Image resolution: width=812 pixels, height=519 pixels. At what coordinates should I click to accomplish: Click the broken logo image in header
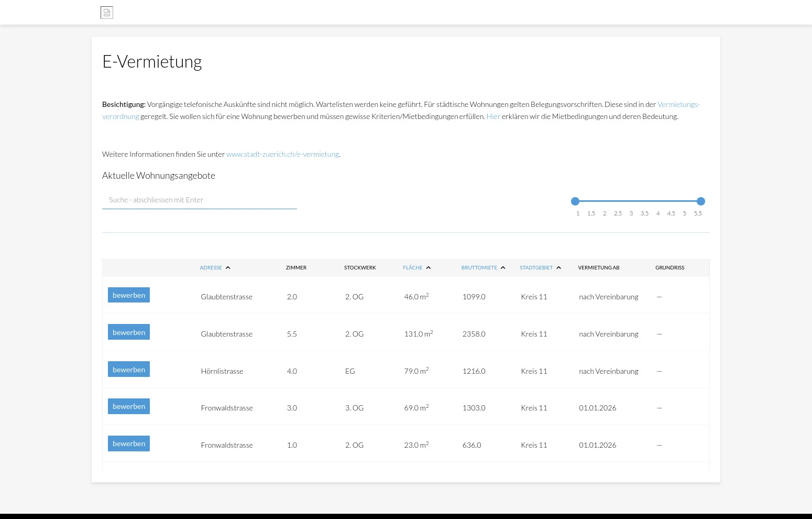pos(107,13)
